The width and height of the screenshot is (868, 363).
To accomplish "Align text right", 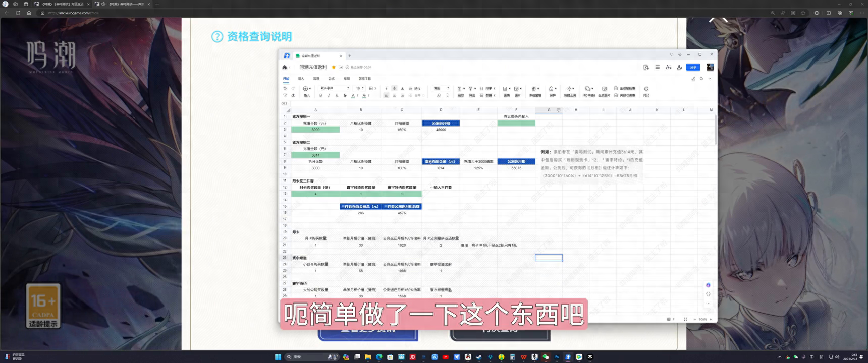I will pos(402,95).
